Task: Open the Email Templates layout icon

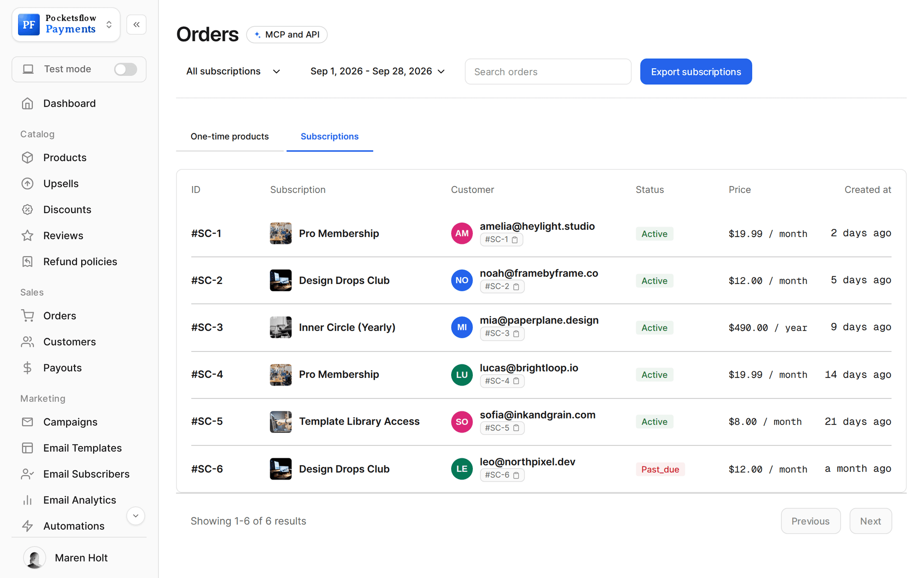Action: [28, 448]
